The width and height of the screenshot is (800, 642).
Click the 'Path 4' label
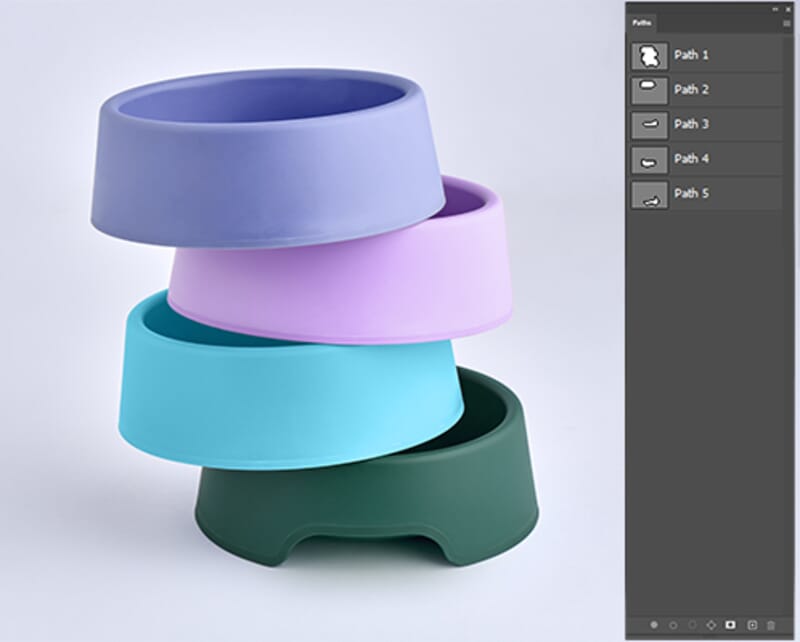[691, 159]
